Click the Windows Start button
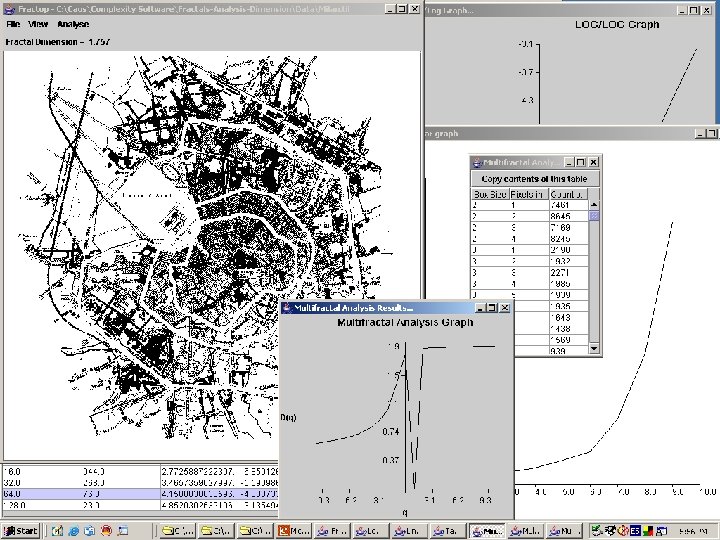720x540 pixels. (x=21, y=529)
